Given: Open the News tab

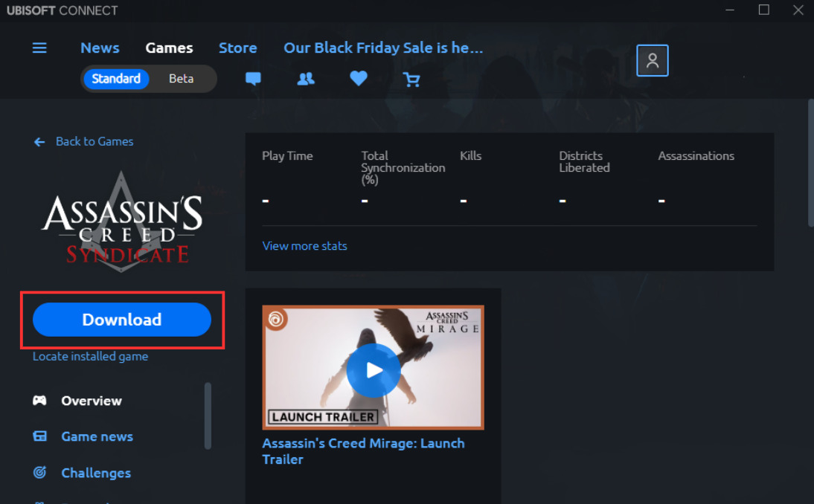Looking at the screenshot, I should 100,48.
